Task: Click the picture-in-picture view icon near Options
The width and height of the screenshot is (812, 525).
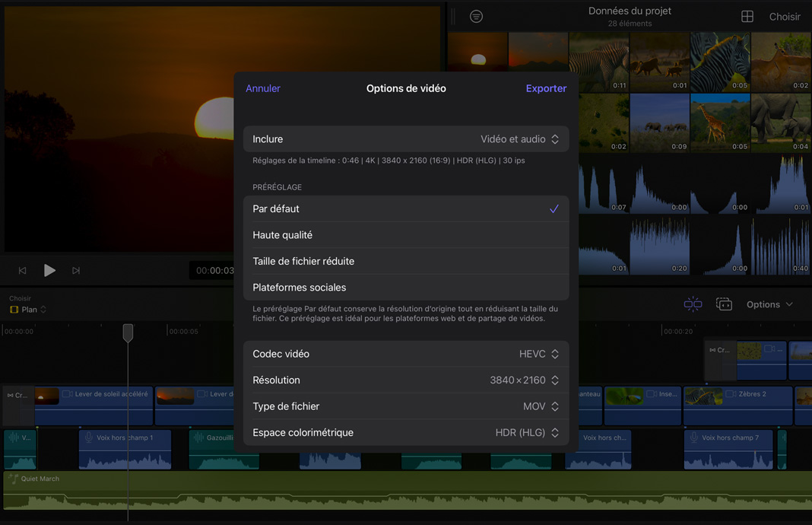Action: 724,304
